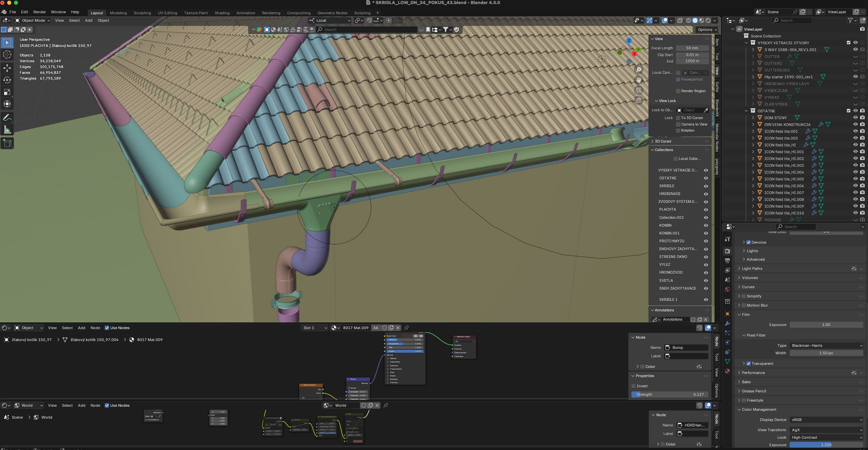The width and height of the screenshot is (868, 450).
Task: Select the Scale tool
Action: click(x=7, y=92)
